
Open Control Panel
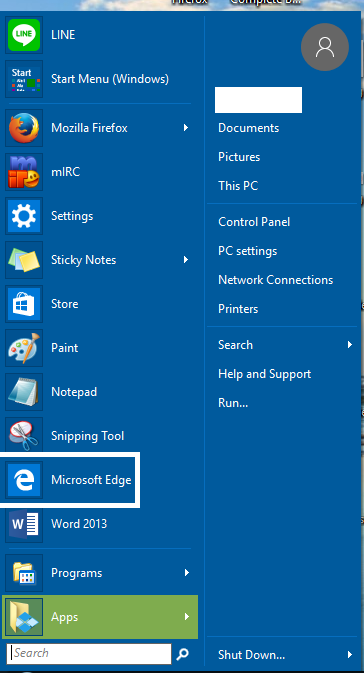(x=254, y=222)
